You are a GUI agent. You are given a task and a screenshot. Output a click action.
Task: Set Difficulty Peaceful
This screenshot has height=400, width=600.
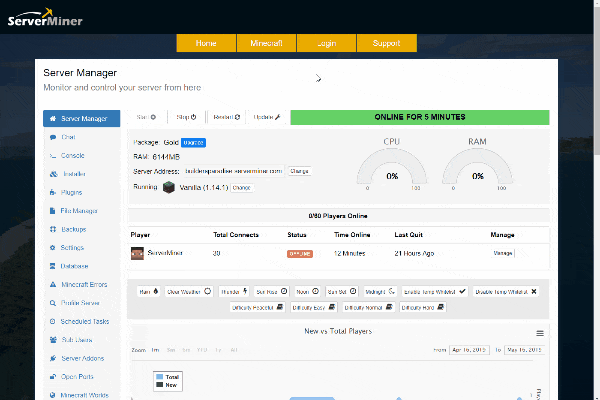pyautogui.click(x=258, y=307)
